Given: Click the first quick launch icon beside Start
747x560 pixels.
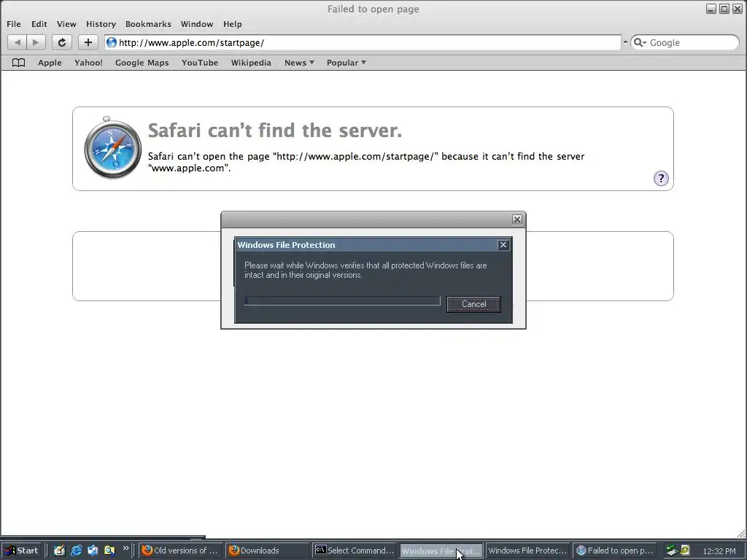Looking at the screenshot, I should pos(59,551).
